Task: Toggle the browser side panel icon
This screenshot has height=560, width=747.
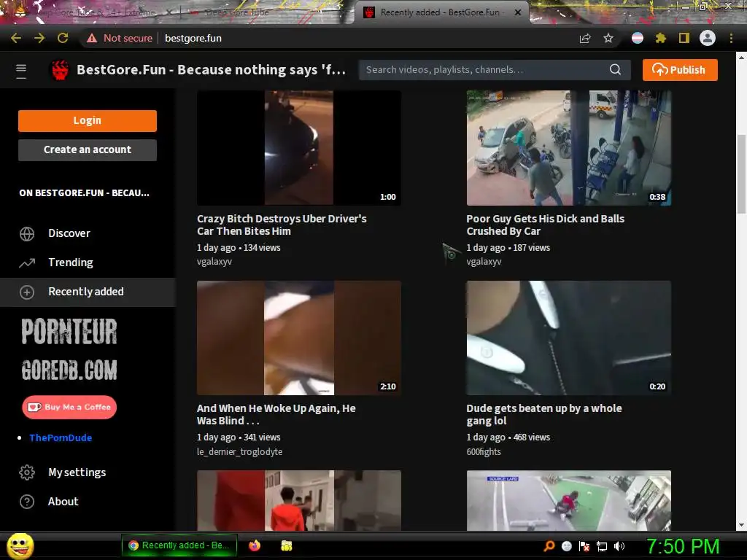Action: [684, 38]
